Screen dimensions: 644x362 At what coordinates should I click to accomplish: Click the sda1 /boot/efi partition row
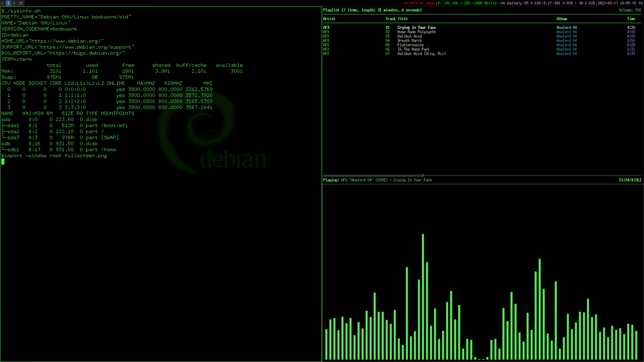[64, 125]
